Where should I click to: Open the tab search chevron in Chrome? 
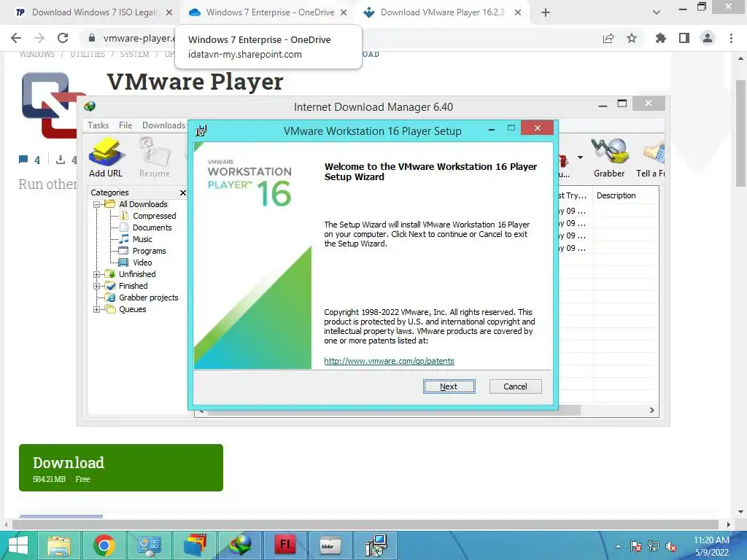[657, 12]
